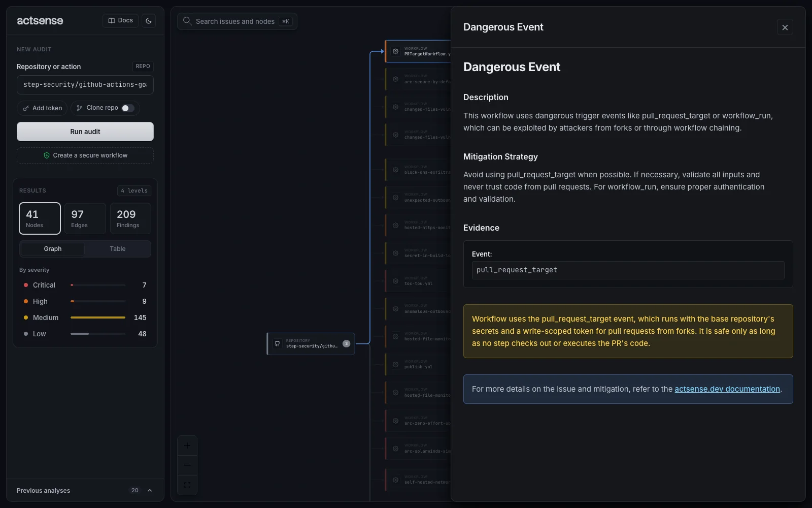
Task: Toggle dark mode with the moon icon
Action: [149, 21]
